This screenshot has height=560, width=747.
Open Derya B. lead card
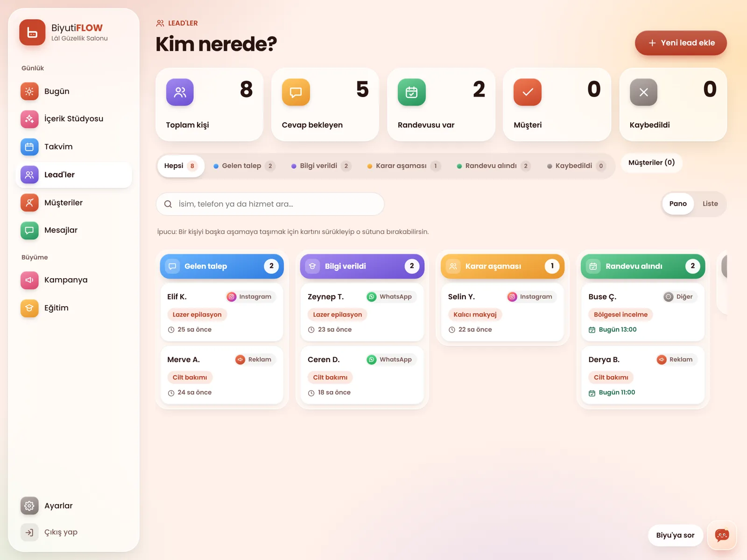coord(643,375)
